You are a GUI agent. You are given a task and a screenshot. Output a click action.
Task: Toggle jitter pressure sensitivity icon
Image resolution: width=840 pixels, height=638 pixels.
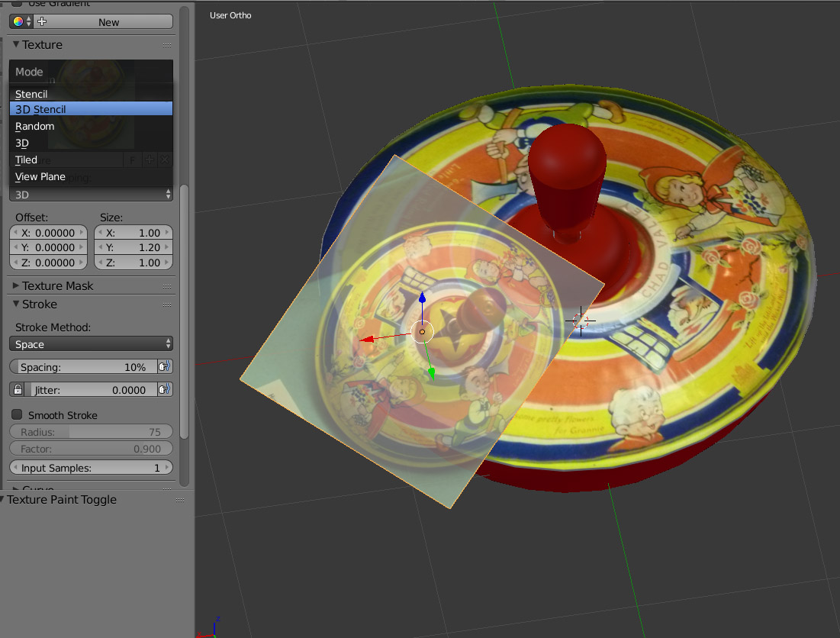pos(165,389)
